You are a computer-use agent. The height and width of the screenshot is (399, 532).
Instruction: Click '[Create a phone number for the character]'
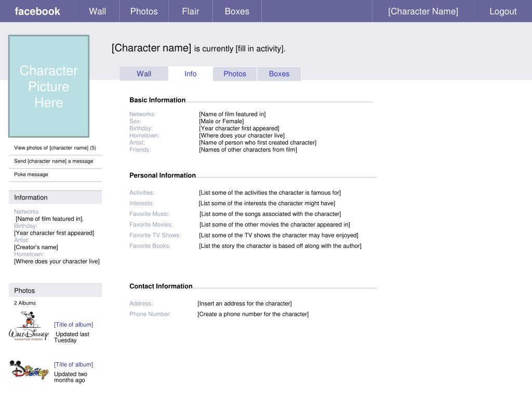tap(253, 314)
